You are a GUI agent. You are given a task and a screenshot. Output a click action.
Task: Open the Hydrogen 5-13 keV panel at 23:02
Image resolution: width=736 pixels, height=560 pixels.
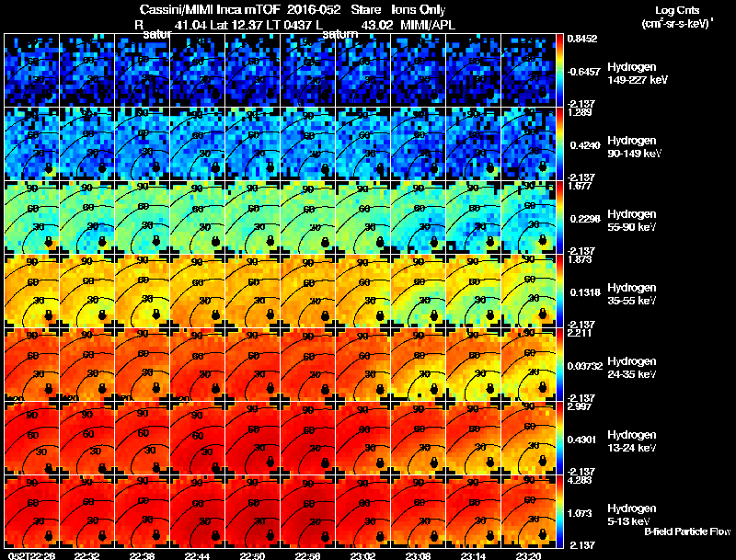[362, 512]
